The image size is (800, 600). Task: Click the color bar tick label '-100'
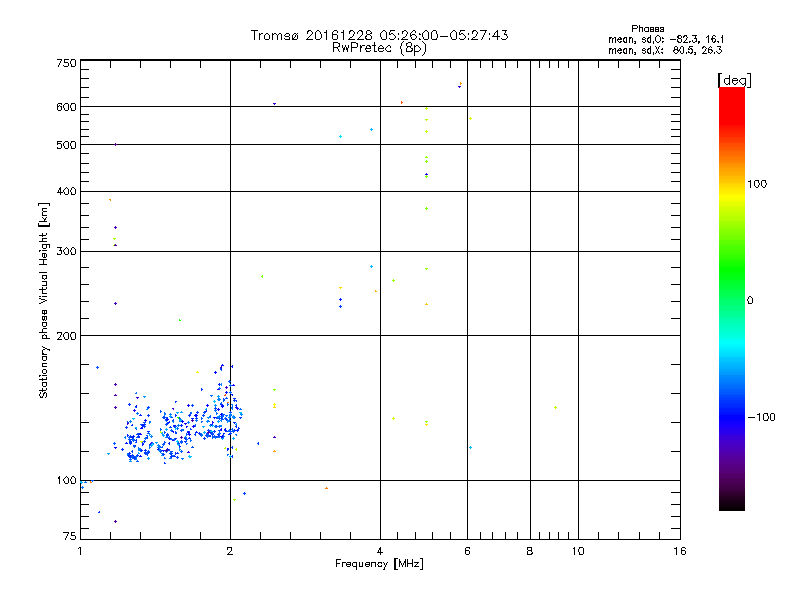pos(761,417)
